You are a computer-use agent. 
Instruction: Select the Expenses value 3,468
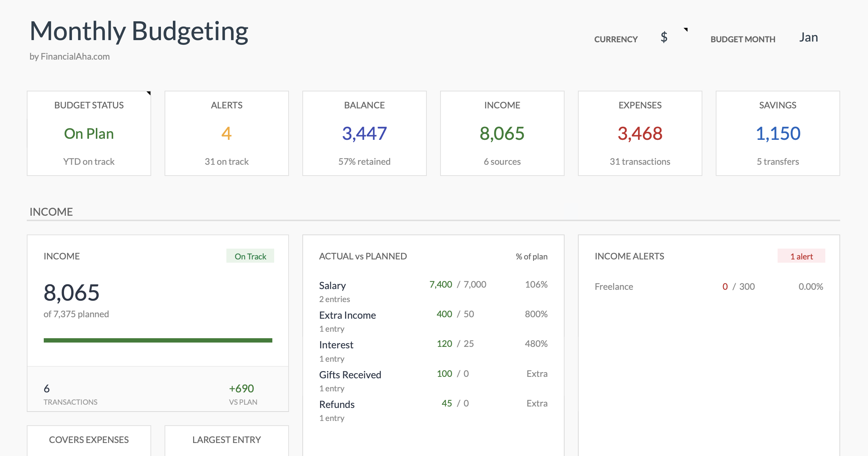coord(640,133)
